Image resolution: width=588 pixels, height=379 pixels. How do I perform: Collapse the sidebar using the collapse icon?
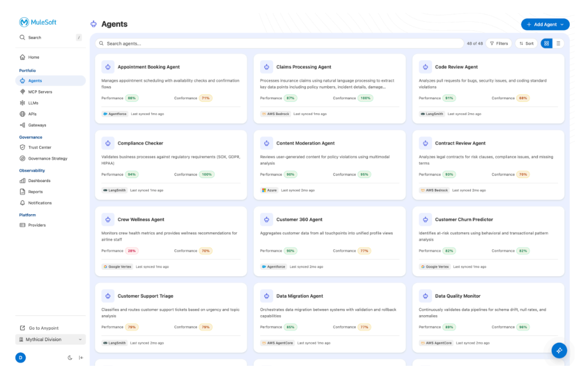[81, 358]
